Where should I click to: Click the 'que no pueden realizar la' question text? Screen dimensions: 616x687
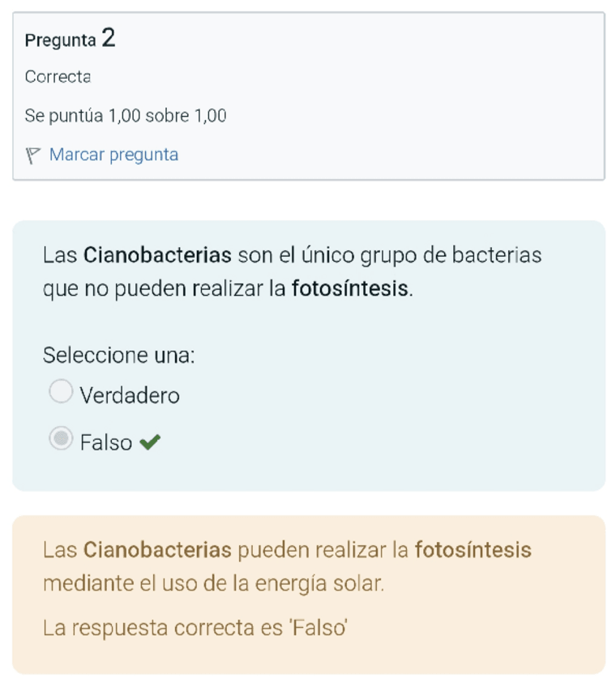click(165, 288)
